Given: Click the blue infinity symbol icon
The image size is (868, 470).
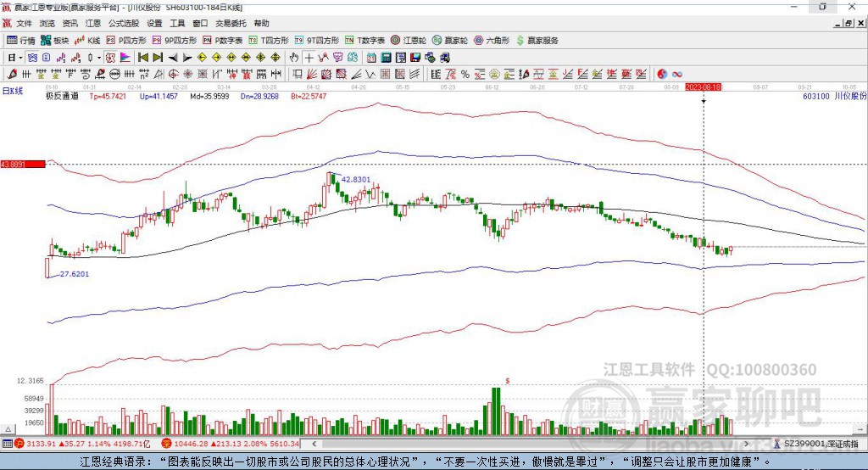Looking at the screenshot, I should point(677,74).
